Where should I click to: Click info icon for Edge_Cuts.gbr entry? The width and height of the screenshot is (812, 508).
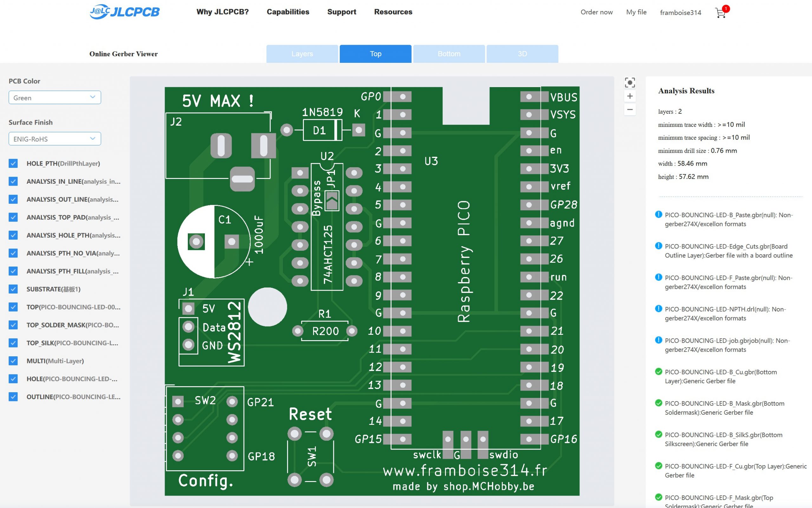[658, 246]
